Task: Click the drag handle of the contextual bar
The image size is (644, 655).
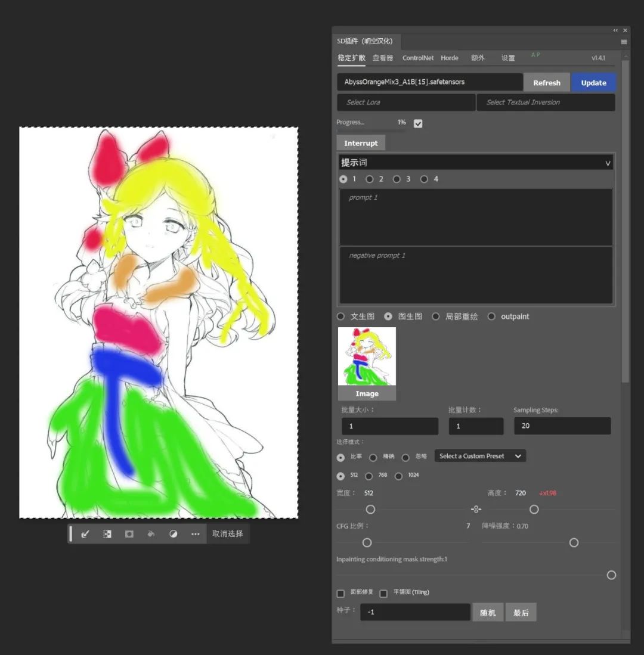Action: [x=70, y=534]
